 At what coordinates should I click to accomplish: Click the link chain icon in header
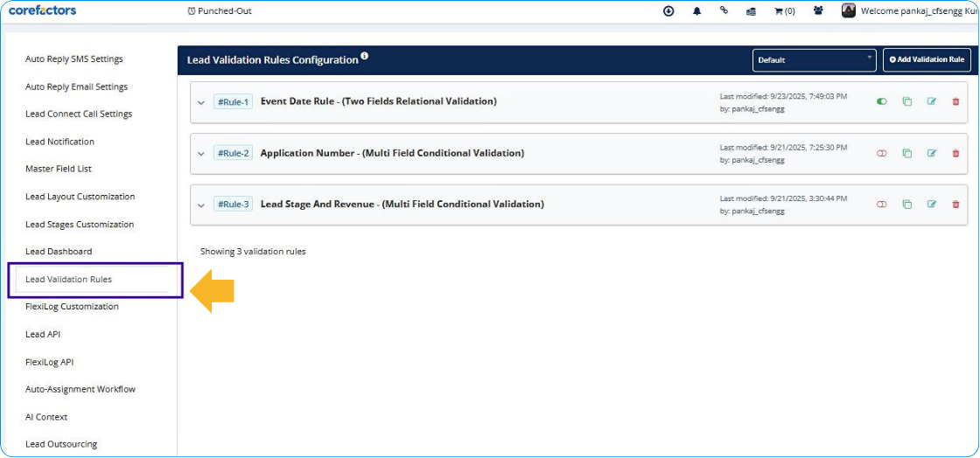click(x=724, y=10)
